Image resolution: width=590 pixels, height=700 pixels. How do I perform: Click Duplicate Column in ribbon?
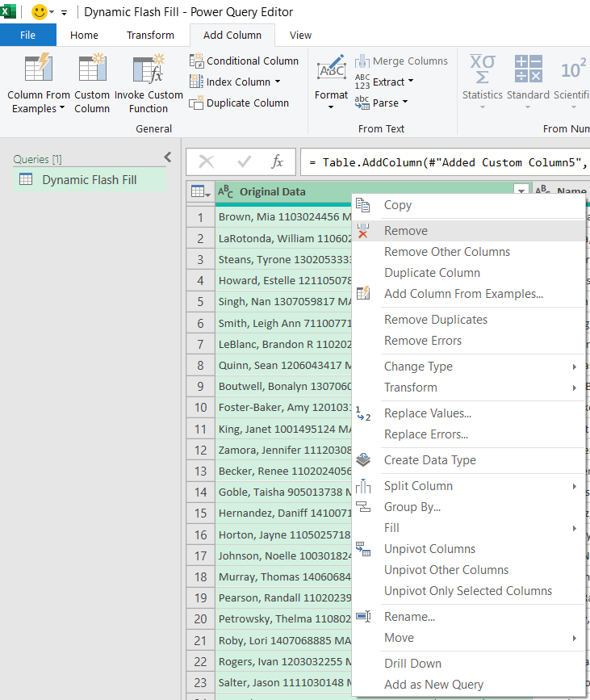(x=239, y=103)
